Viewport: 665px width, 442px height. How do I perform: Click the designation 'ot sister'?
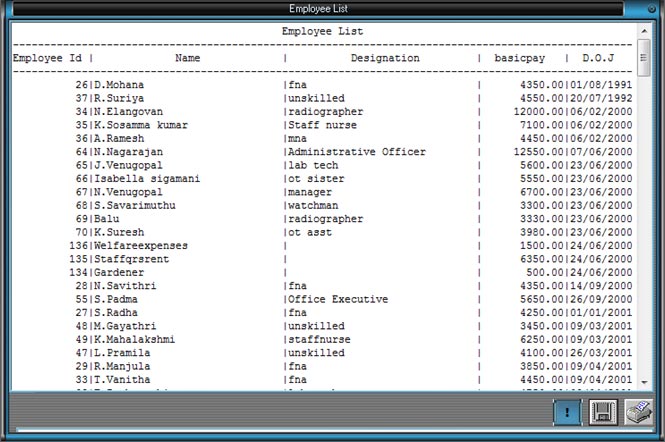coord(316,179)
